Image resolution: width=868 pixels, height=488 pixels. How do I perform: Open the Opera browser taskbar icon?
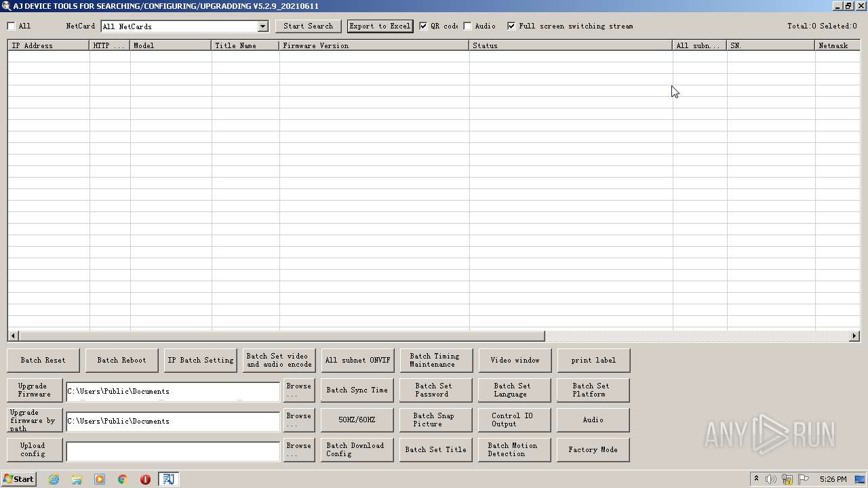[x=145, y=479]
